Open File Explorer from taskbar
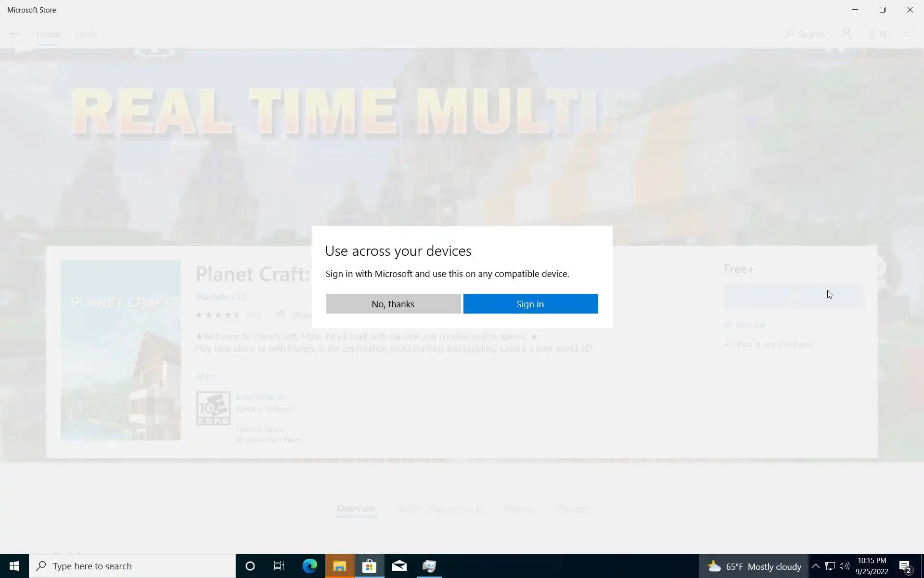Viewport: 924px width, 578px height. point(340,566)
